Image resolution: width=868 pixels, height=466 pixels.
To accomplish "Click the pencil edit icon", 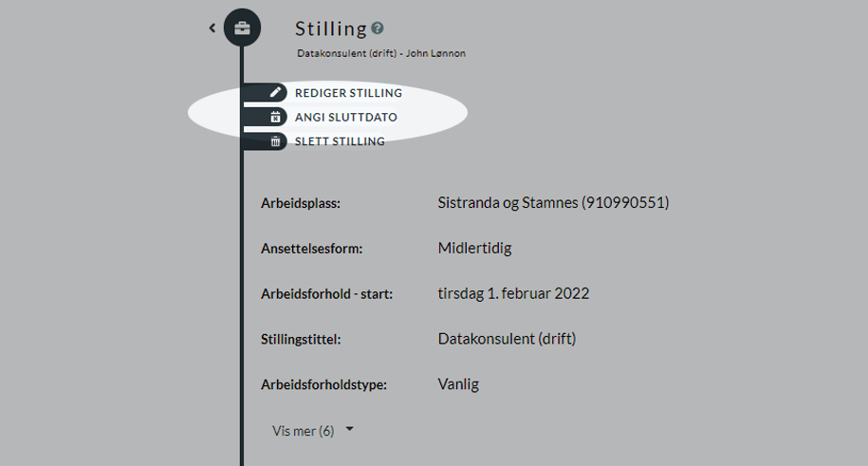I will [x=275, y=92].
